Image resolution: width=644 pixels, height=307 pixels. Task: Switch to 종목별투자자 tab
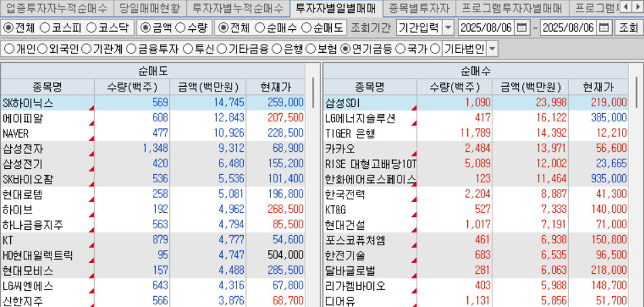click(418, 7)
